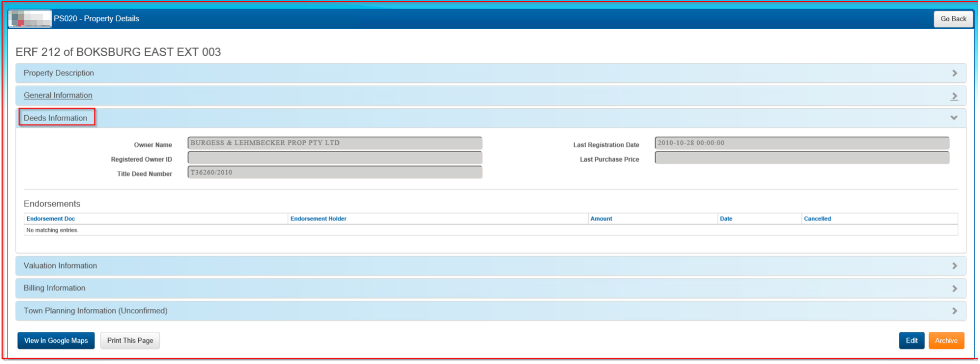Screen dimensions: 980x364
Task: Click the Deeds Information section title
Action: 55,118
